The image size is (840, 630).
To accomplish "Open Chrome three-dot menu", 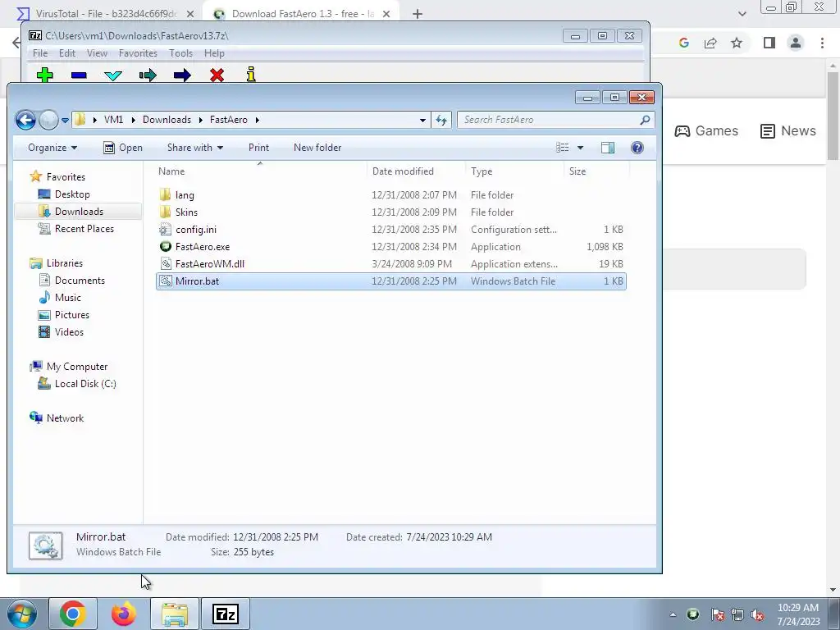I will 822,43.
